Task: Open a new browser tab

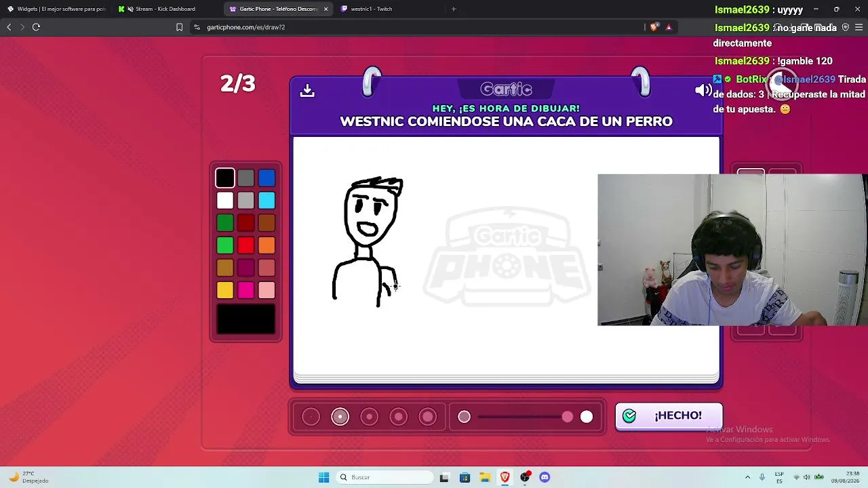Action: pos(454,9)
